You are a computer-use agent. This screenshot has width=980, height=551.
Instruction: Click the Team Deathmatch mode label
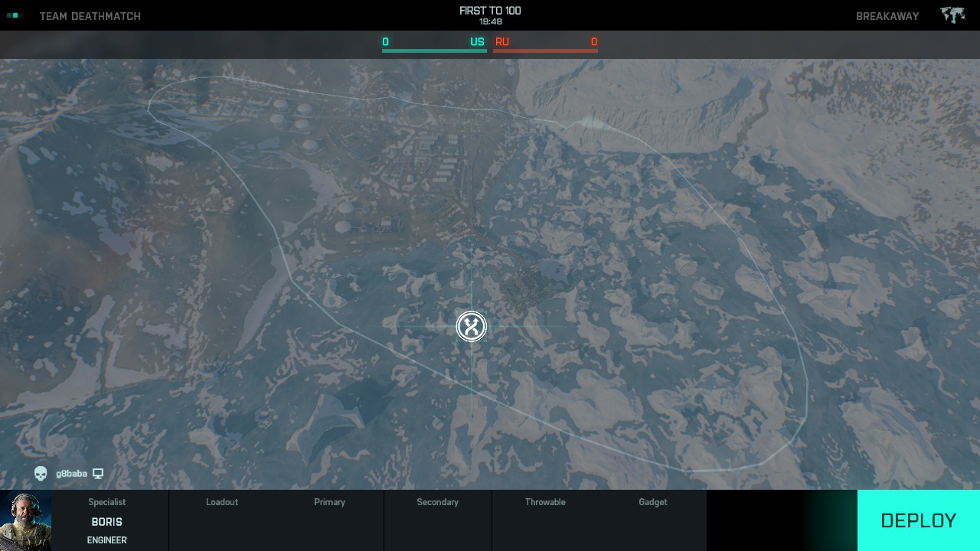pyautogui.click(x=90, y=16)
